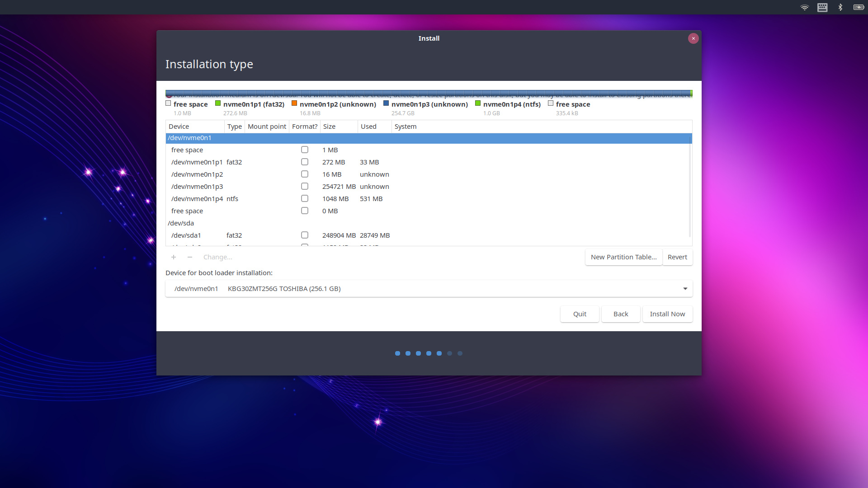Click the fifth blue progress dot
This screenshot has width=868, height=488.
click(x=439, y=353)
